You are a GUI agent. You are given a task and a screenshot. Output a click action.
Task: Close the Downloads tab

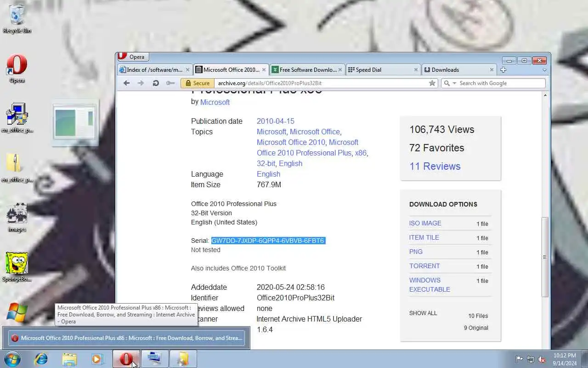492,70
